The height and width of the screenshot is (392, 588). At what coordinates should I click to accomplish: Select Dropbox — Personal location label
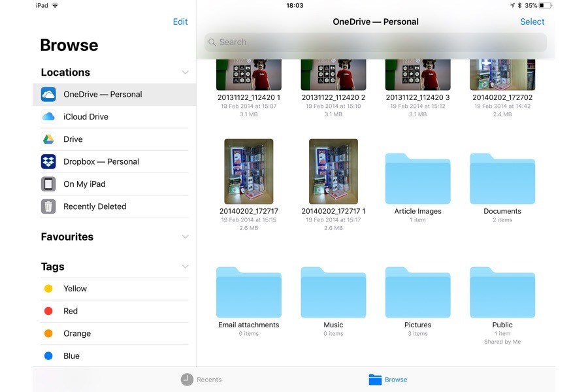[101, 161]
